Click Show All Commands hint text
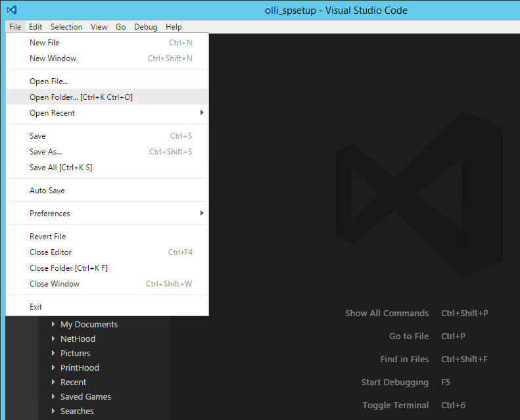 point(387,314)
